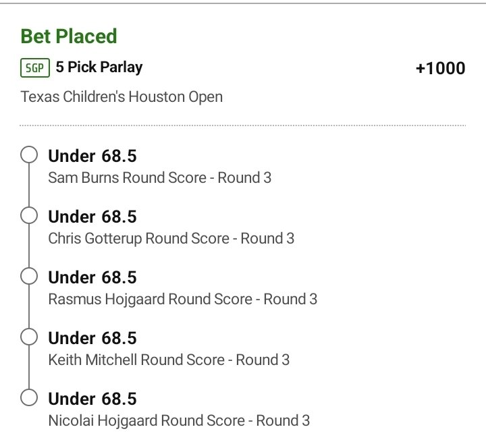Click the circle marker beside Sam Burns pick
The width and height of the screenshot is (486, 448).
point(29,156)
